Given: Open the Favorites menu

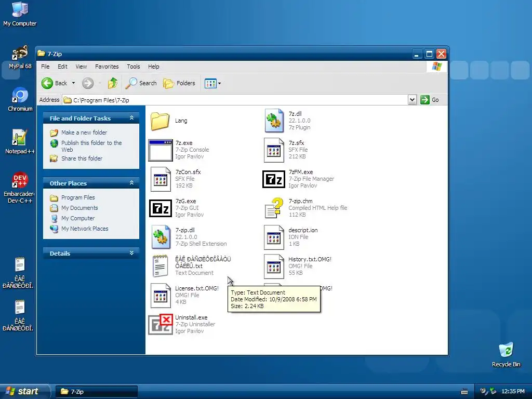Looking at the screenshot, I should [x=107, y=66].
